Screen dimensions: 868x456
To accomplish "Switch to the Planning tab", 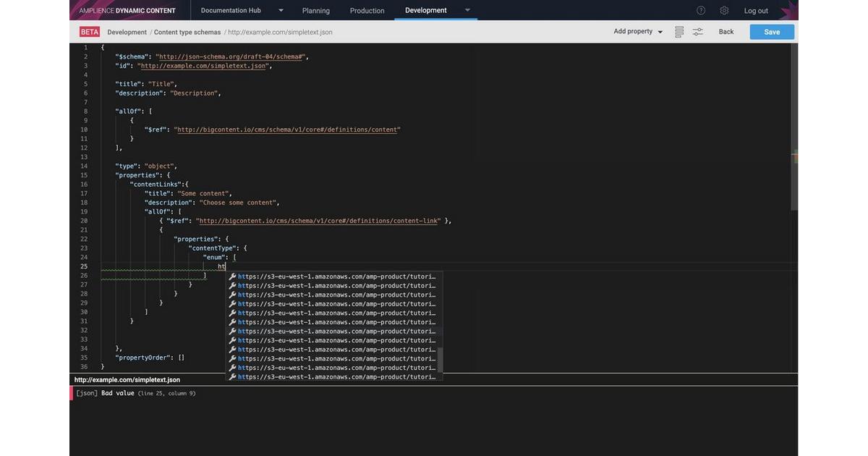I will click(316, 10).
